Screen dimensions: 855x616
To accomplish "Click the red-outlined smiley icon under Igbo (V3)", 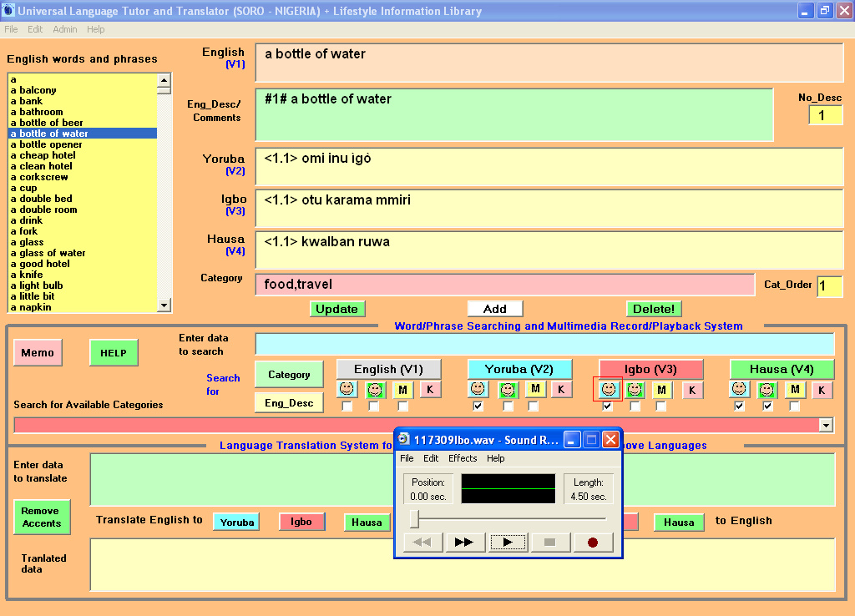I will point(608,389).
